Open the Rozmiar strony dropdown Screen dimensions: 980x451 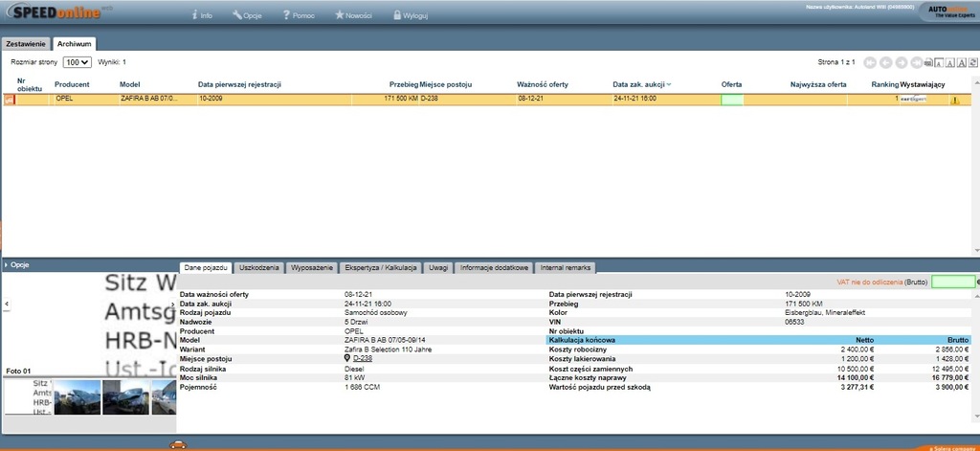click(78, 62)
